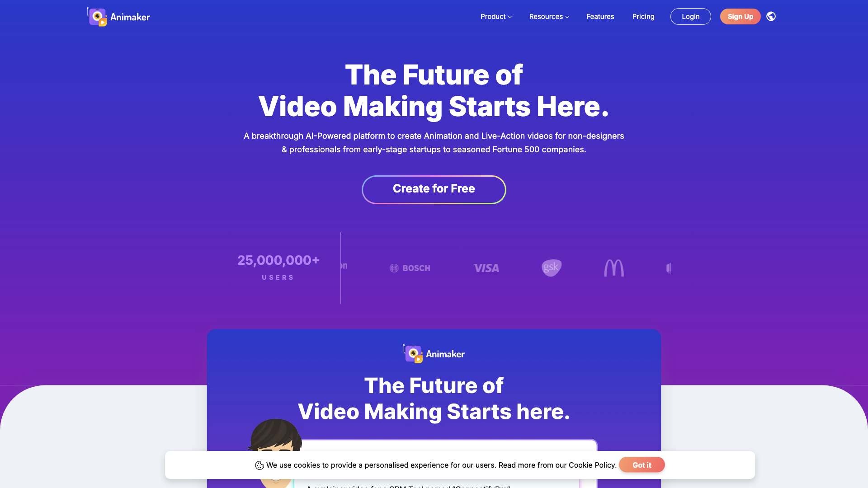The width and height of the screenshot is (868, 488).
Task: Click the Sign Up button
Action: (741, 16)
